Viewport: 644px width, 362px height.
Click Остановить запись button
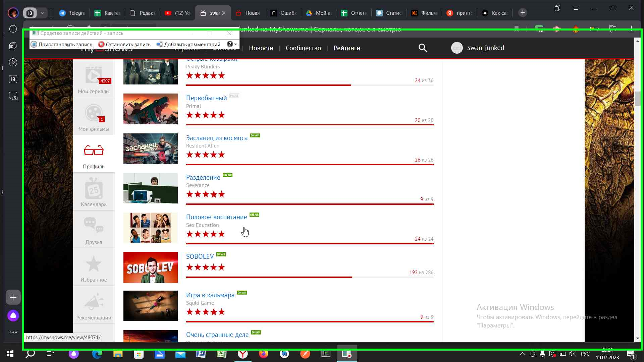click(124, 44)
